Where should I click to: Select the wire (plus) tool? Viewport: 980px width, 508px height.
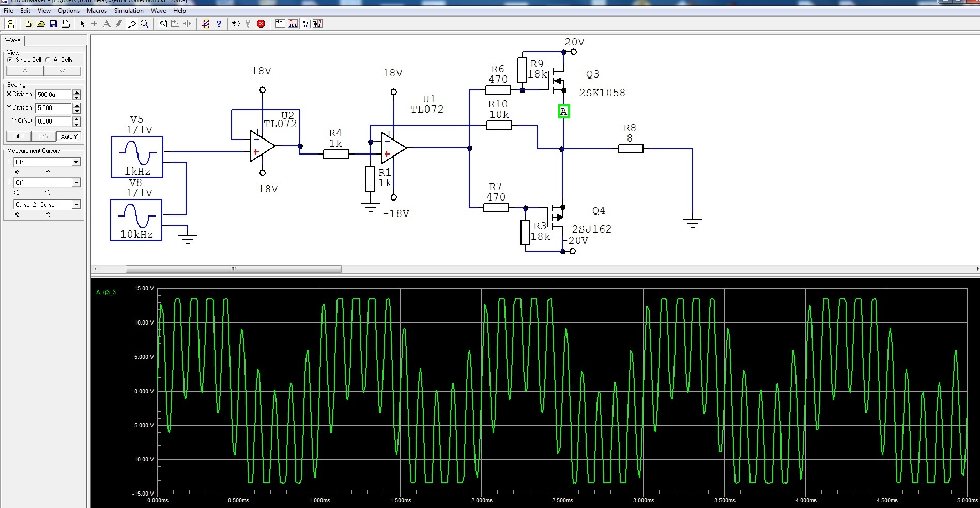(94, 24)
